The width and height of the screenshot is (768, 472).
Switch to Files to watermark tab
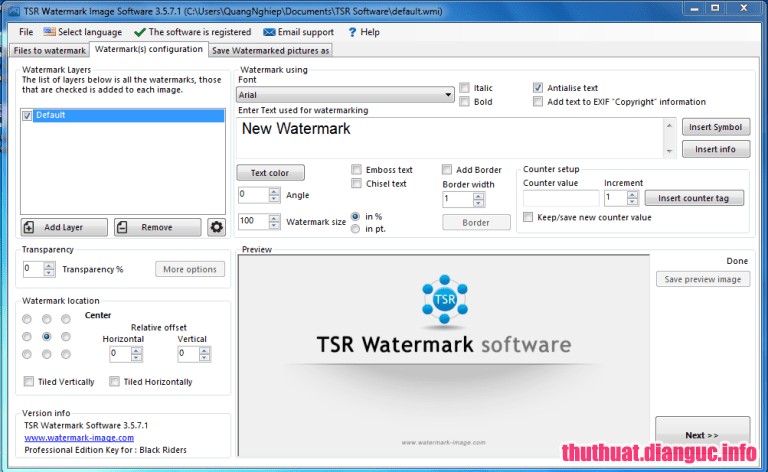point(49,50)
